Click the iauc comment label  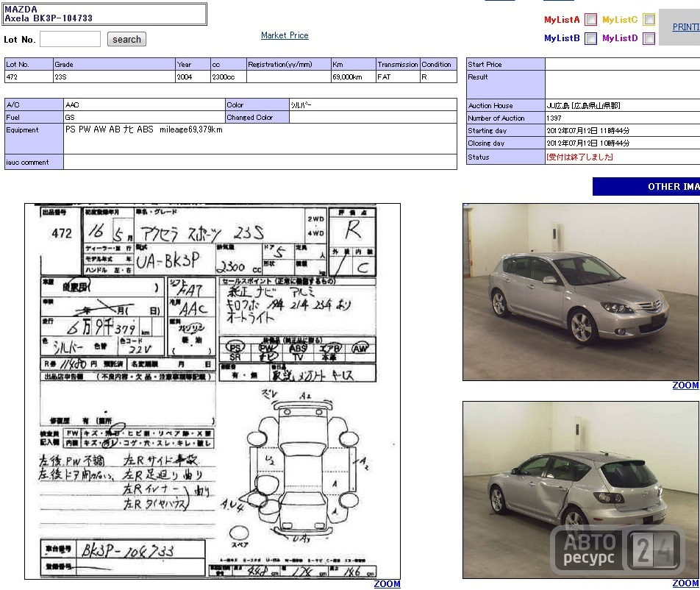tap(27, 162)
